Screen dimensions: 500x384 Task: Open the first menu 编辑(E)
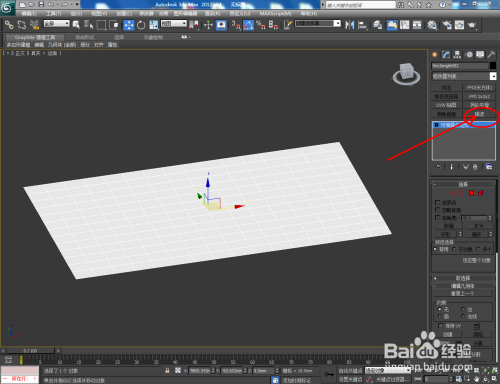coord(29,13)
